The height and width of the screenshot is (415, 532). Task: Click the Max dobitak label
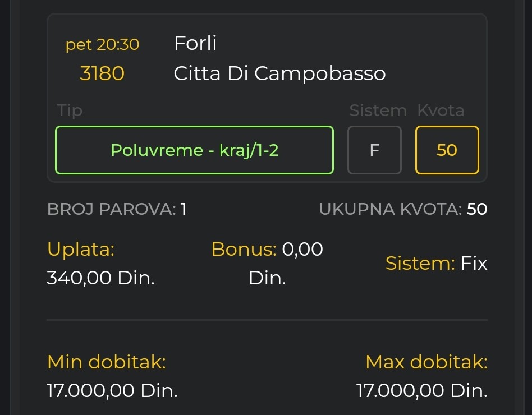[x=426, y=362]
